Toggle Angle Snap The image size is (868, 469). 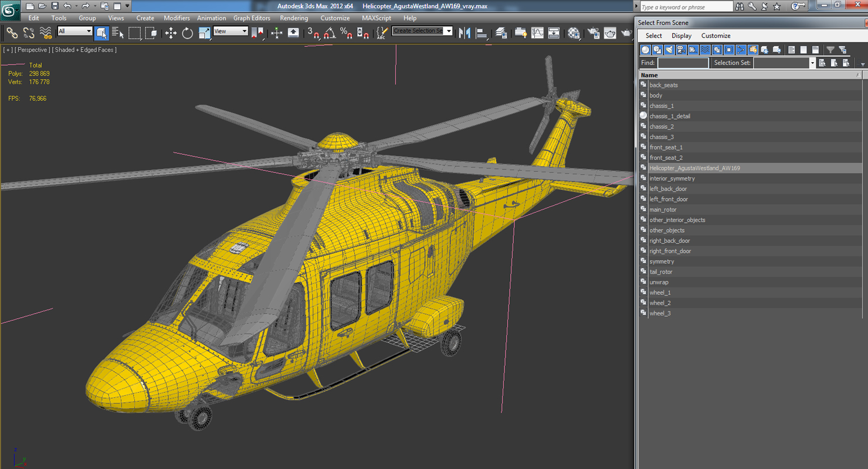click(x=330, y=33)
